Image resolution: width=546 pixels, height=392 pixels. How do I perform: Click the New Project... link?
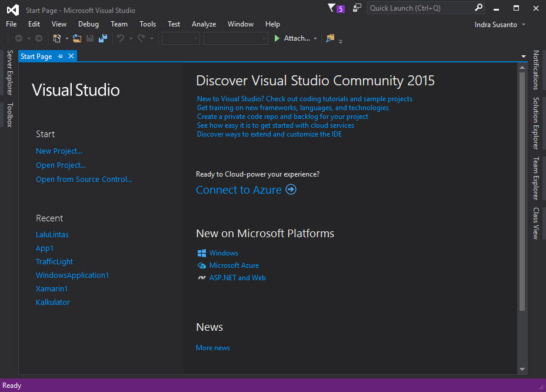tap(59, 151)
